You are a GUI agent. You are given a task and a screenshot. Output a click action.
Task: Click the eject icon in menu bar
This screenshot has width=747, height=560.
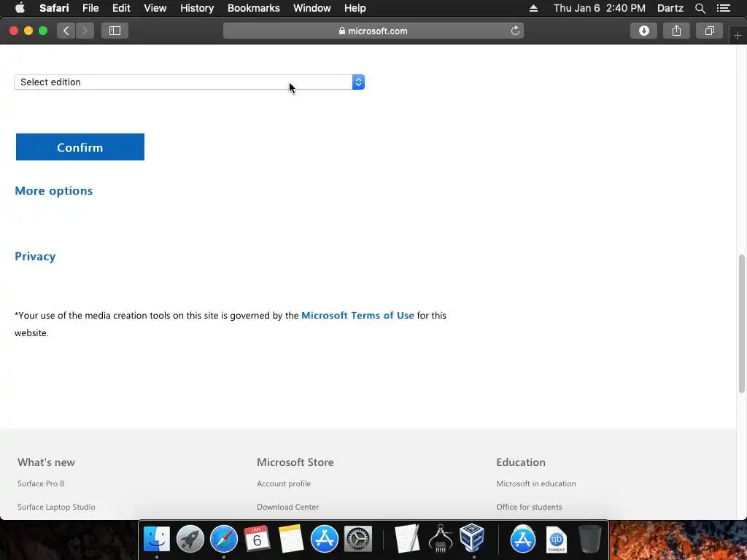533,8
